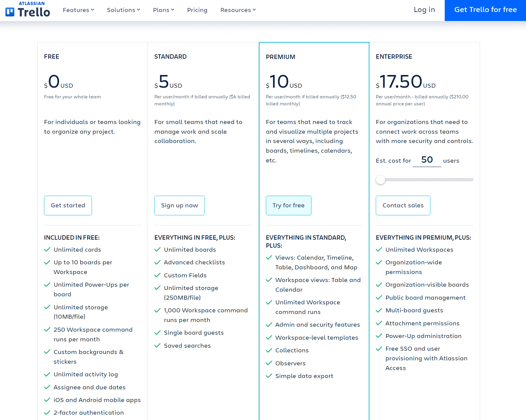Click check icon beside 2-factor authentication

[x=47, y=413]
